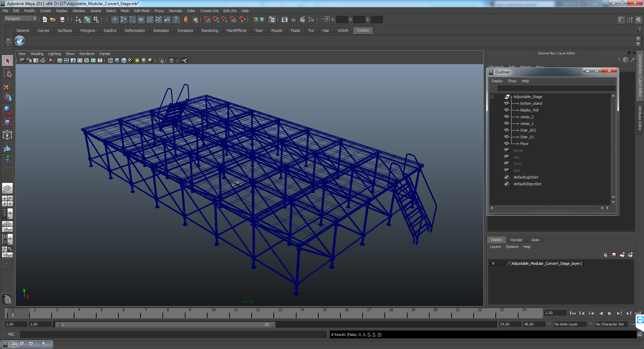The width and height of the screenshot is (644, 349).
Task: Go to start of playback range
Action: pyautogui.click(x=573, y=313)
